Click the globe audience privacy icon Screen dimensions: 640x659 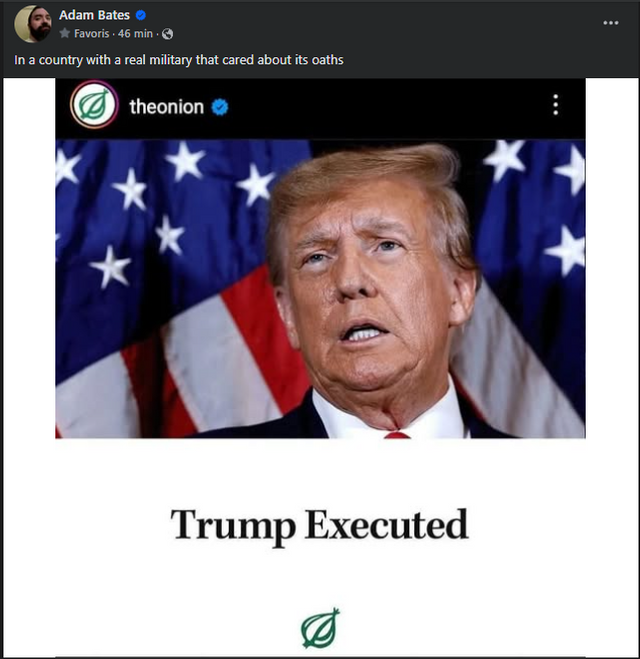167,33
